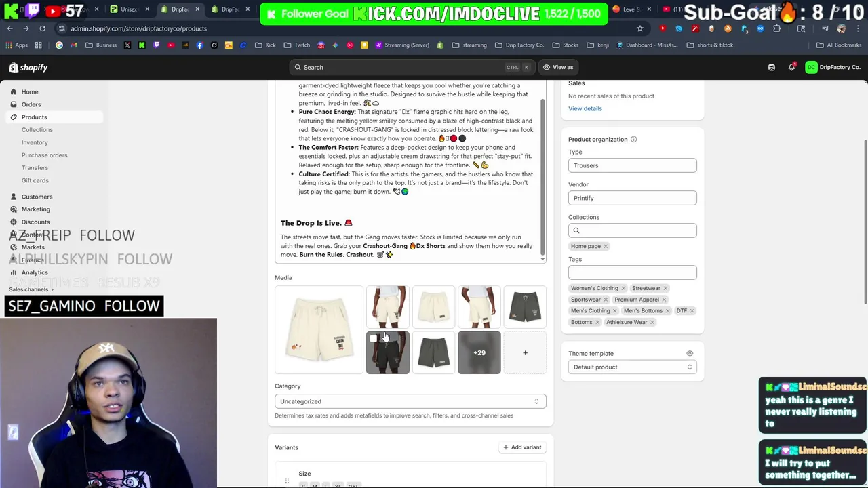Preview theme template eye icon
Screen dimensions: 868x488
(x=690, y=354)
